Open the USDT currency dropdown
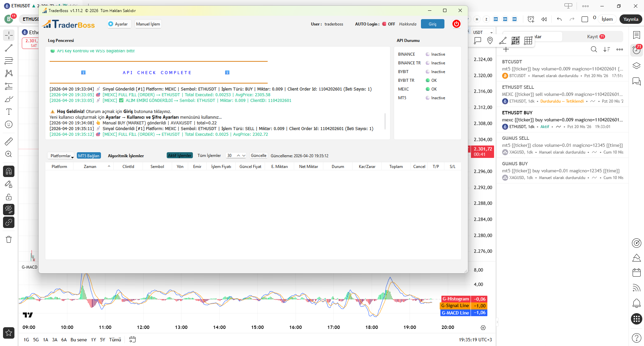 483,33
